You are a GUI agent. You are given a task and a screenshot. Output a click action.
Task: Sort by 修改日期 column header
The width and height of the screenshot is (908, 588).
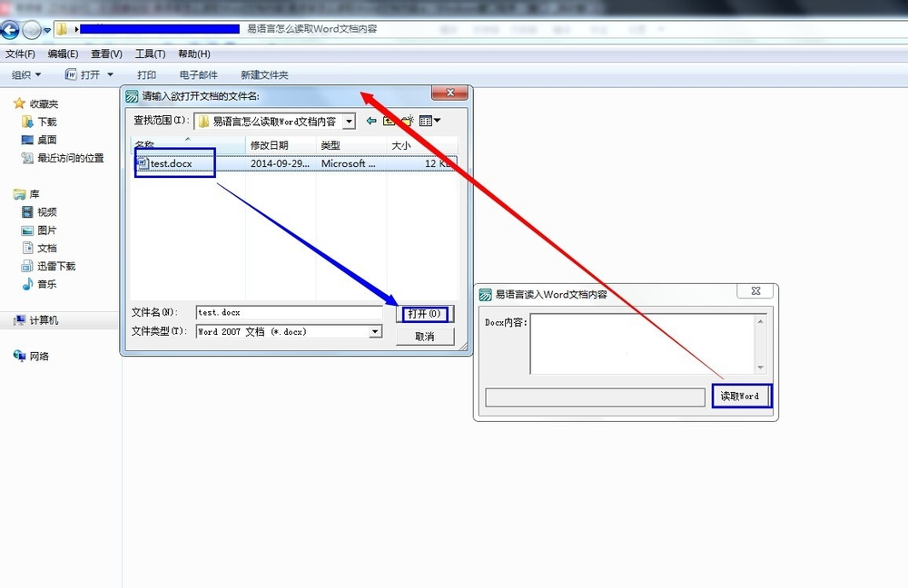point(281,144)
